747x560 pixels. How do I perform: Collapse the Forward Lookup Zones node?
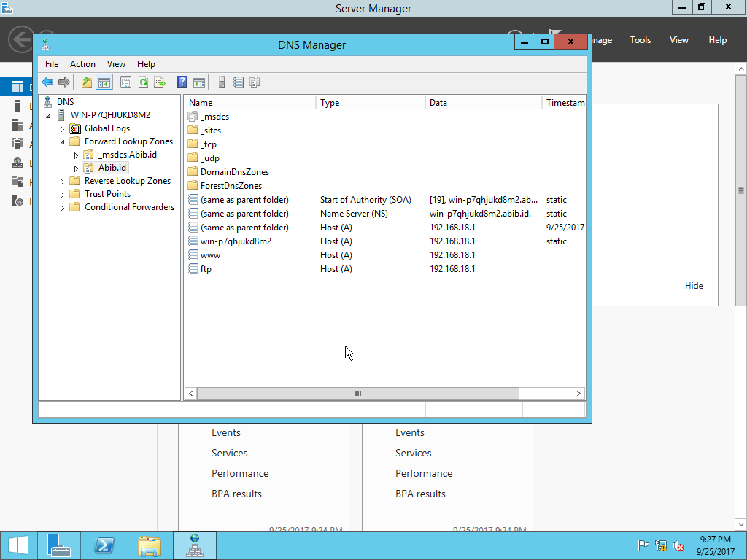(62, 141)
